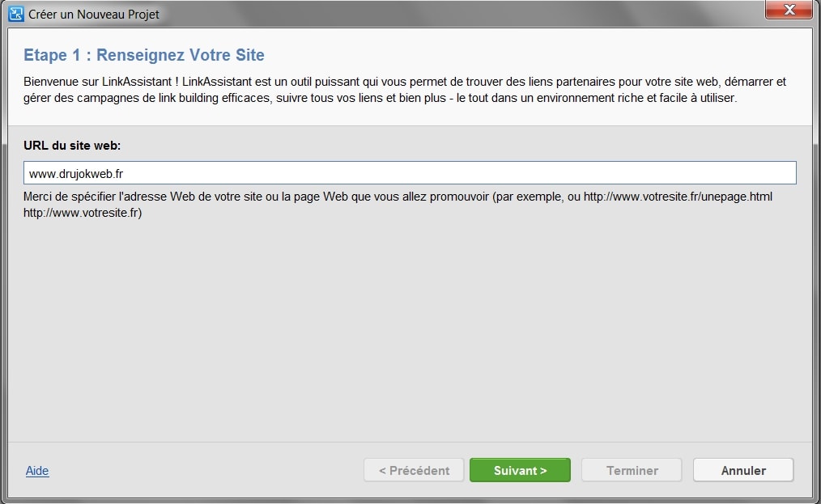Click the Bienvenue sur LinkAssistant welcome paragraph

405,90
